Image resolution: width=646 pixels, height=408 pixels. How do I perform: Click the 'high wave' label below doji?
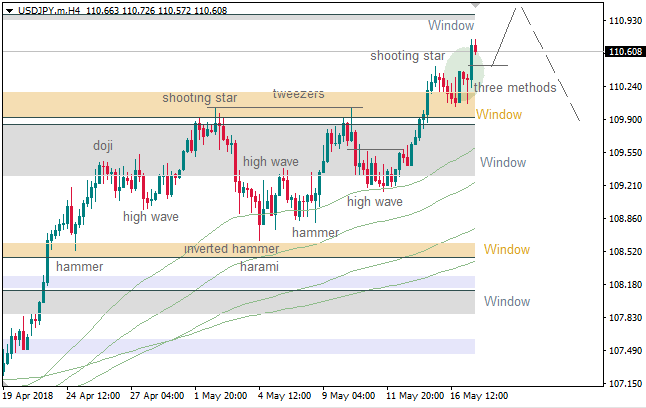tap(151, 215)
